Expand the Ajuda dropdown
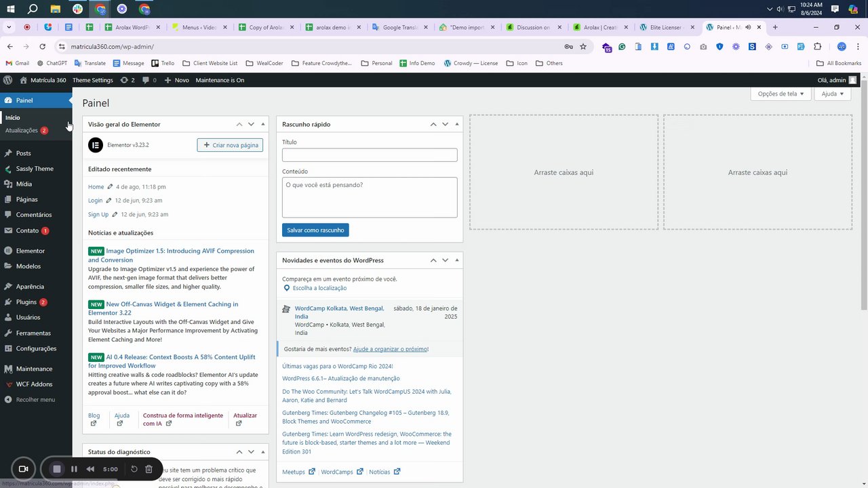 [832, 94]
